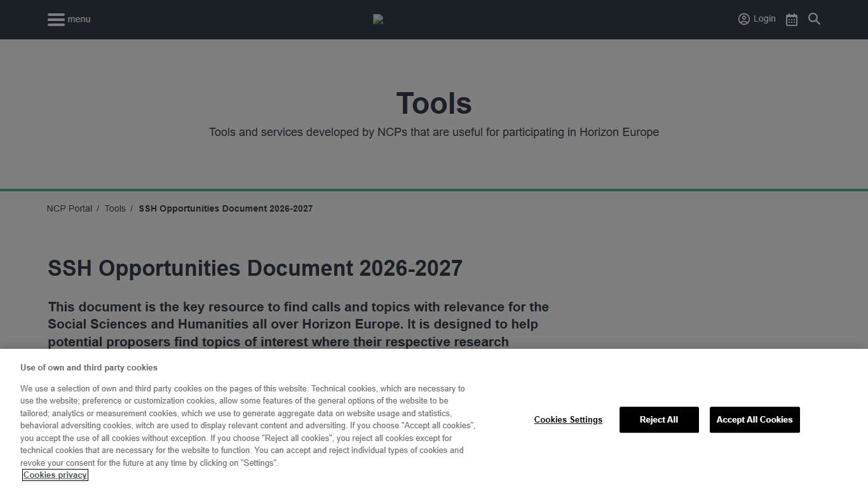Open Cookies Settings from the banner
The height and width of the screenshot is (488, 868).
[x=568, y=419]
